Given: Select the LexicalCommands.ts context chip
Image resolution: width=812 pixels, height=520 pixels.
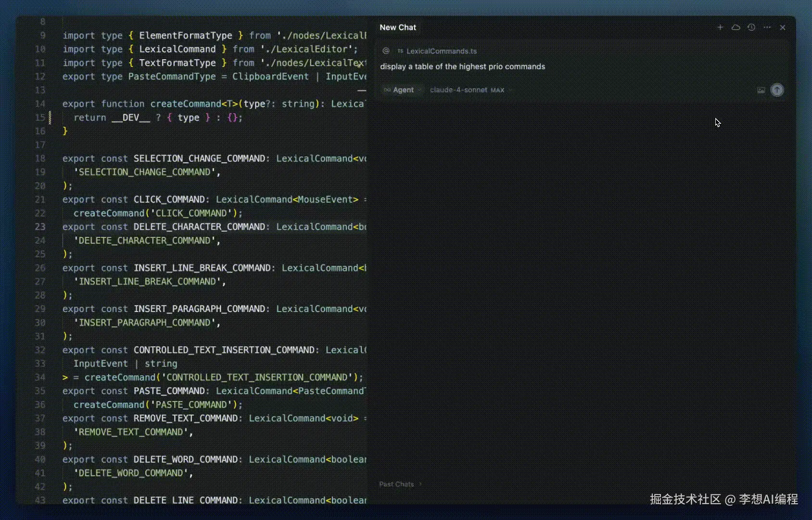Looking at the screenshot, I should 437,51.
